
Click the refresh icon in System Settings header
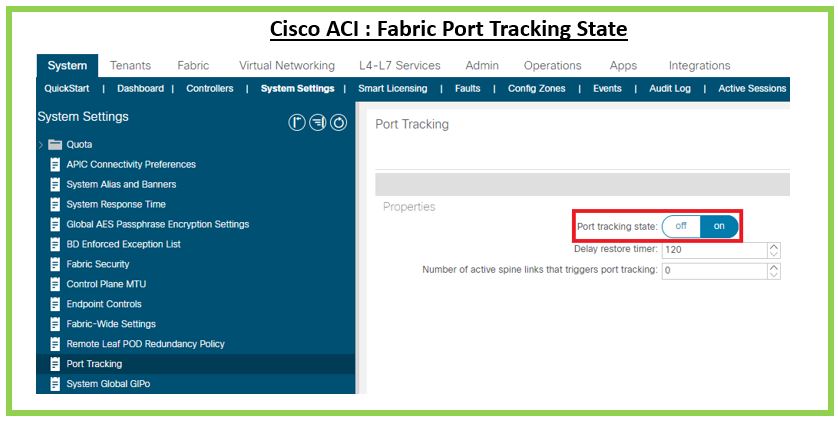[x=339, y=122]
